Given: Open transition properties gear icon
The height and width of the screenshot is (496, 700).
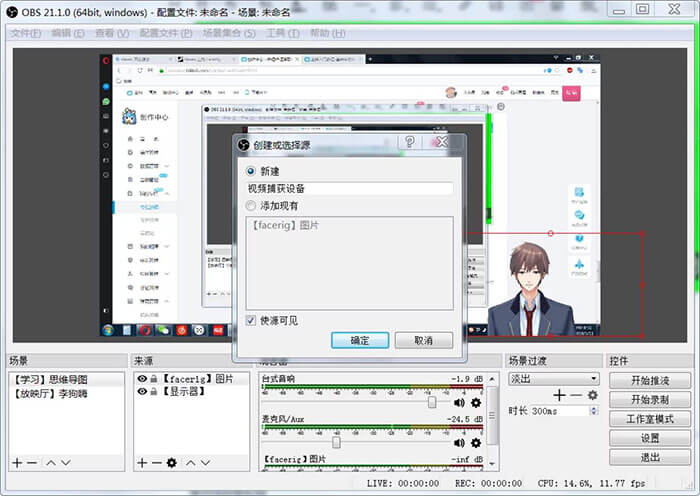Looking at the screenshot, I should click(x=592, y=395).
